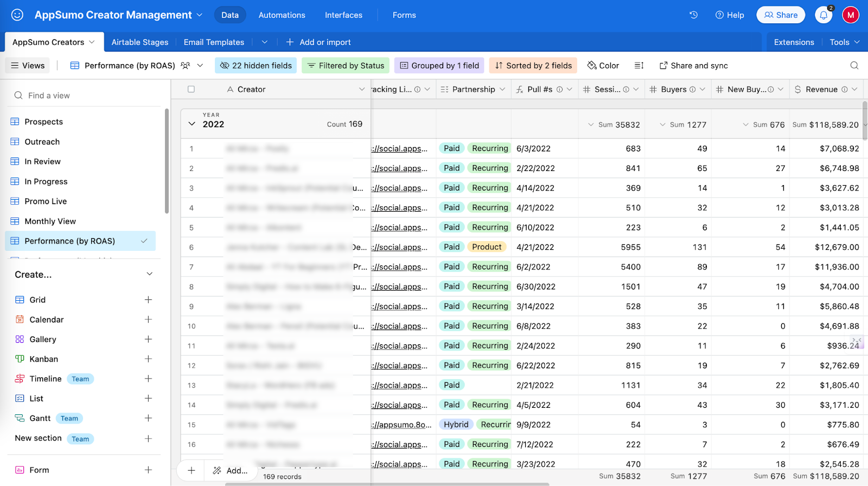
Task: Open Extensions panel
Action: tap(794, 42)
